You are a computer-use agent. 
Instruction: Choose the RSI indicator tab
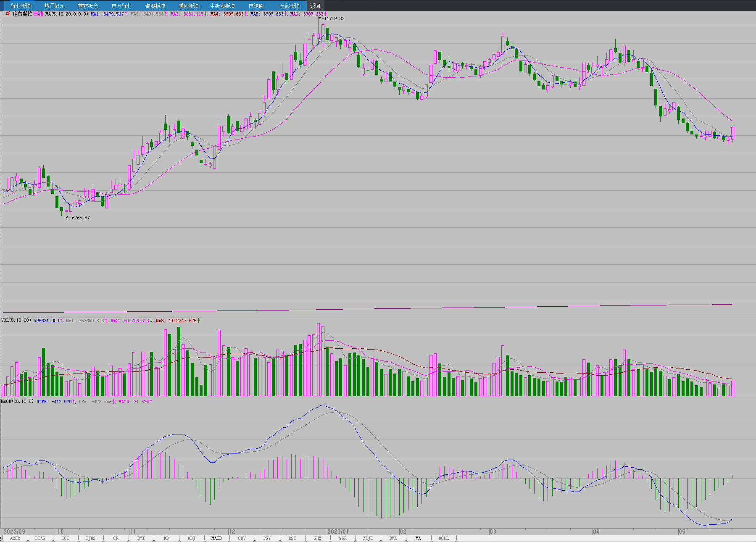click(292, 538)
